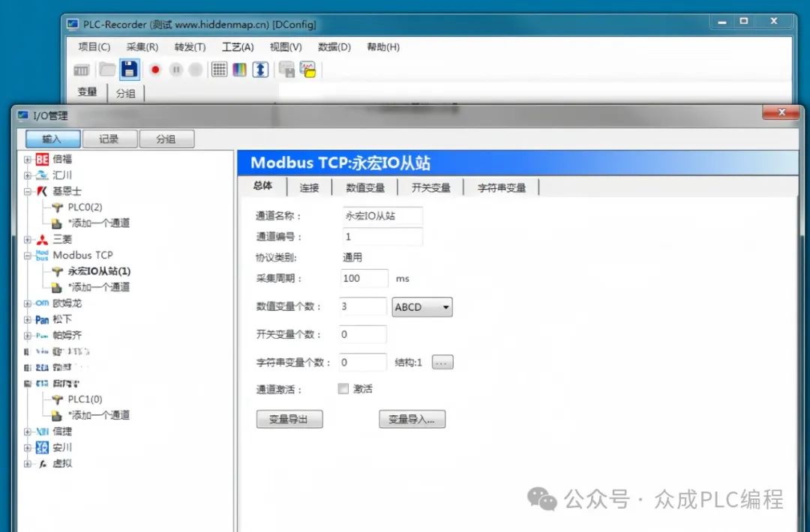Click the chart with folder icon
This screenshot has height=532, width=810.
click(308, 70)
